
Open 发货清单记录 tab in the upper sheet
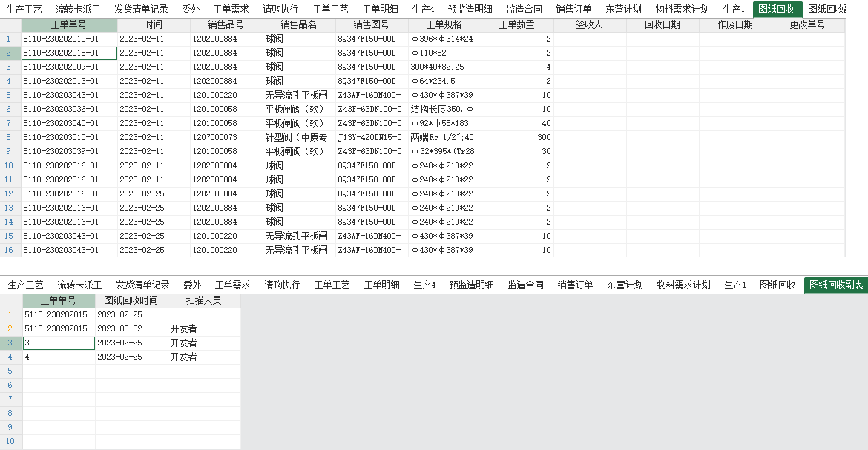click(x=141, y=9)
